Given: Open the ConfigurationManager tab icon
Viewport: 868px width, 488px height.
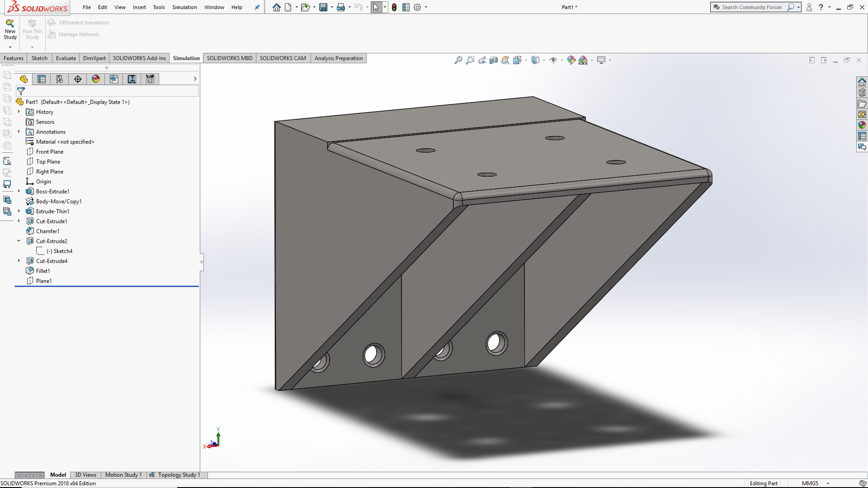Looking at the screenshot, I should point(60,79).
